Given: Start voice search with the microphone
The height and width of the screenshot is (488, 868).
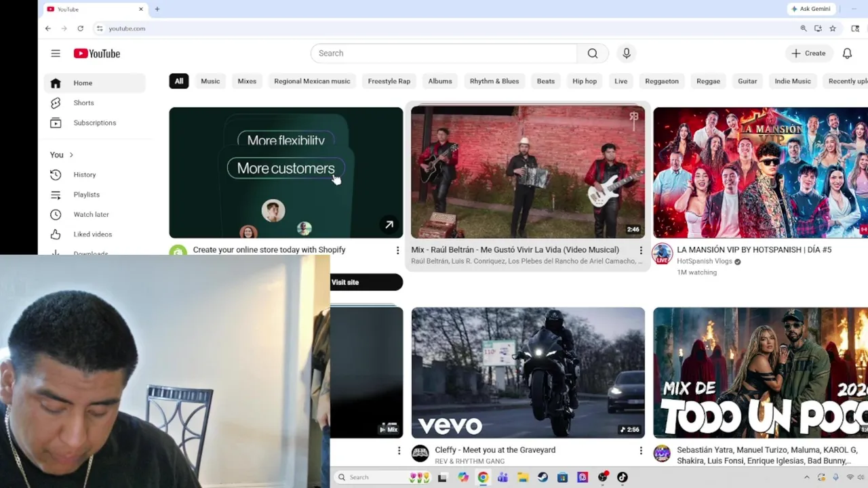Looking at the screenshot, I should click(626, 54).
